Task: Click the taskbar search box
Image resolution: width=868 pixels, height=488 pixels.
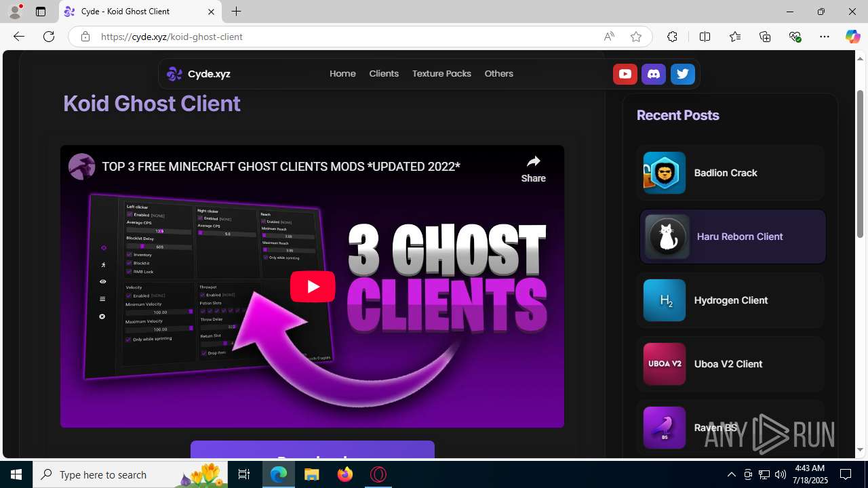Action: (132, 474)
